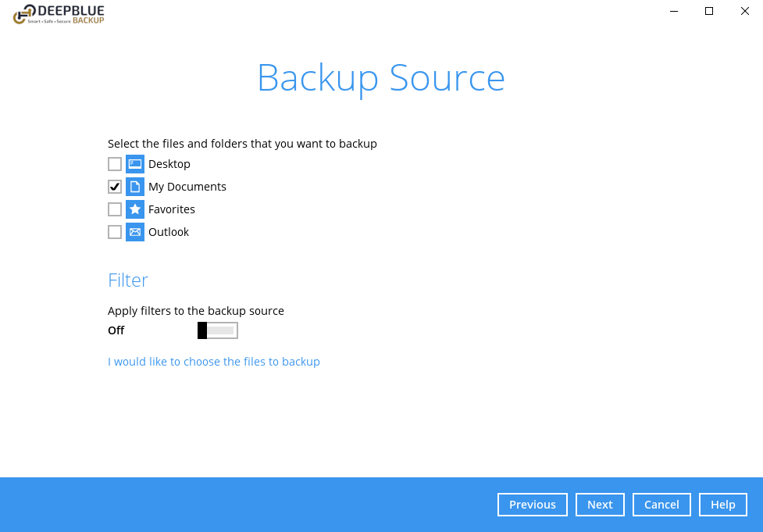Tick the Desktop checkbox

click(115, 164)
